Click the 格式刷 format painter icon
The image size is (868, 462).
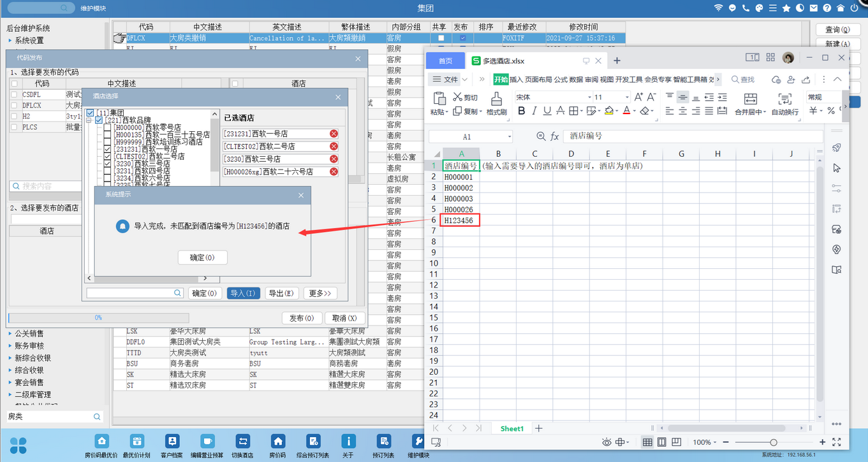496,98
